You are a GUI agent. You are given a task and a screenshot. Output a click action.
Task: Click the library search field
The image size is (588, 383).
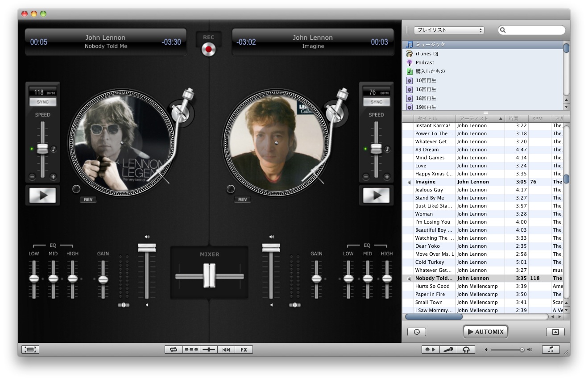(532, 30)
